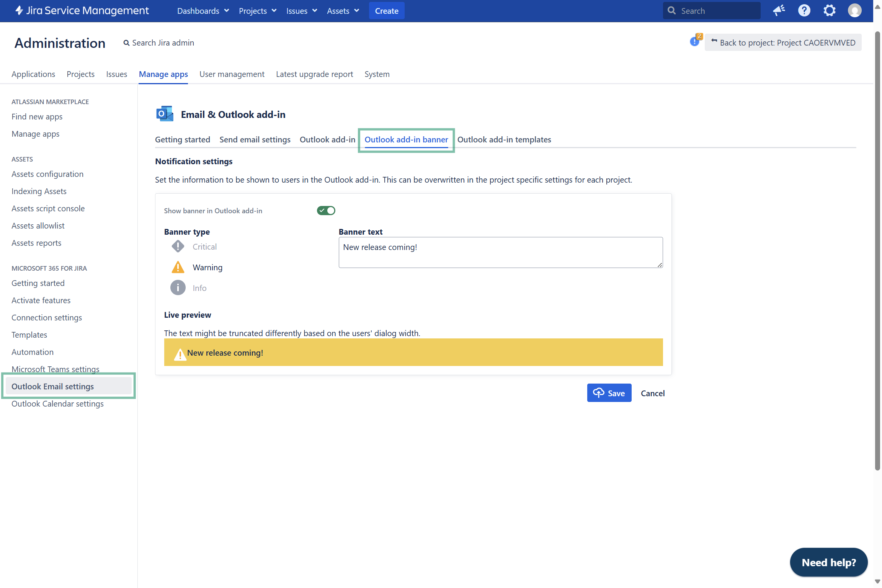Open the settings gear icon

pos(829,10)
